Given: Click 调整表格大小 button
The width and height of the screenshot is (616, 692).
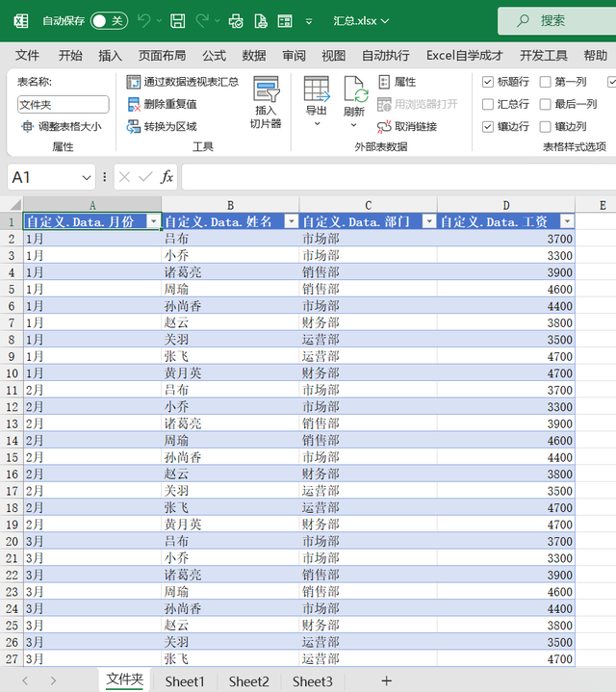Looking at the screenshot, I should (x=61, y=127).
